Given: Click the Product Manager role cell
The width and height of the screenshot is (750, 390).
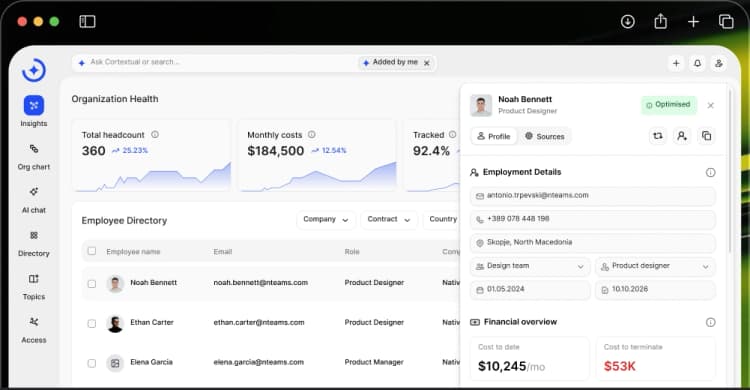Looking at the screenshot, I should point(374,362).
